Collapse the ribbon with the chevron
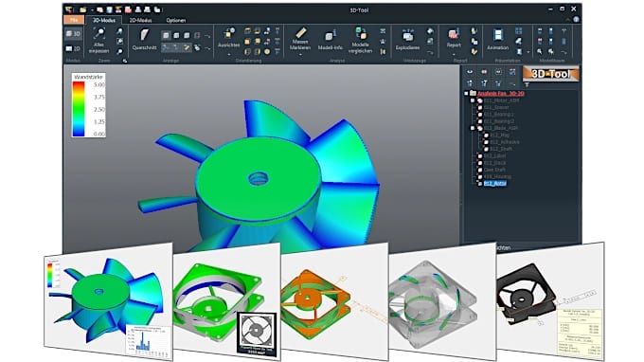 pos(568,19)
